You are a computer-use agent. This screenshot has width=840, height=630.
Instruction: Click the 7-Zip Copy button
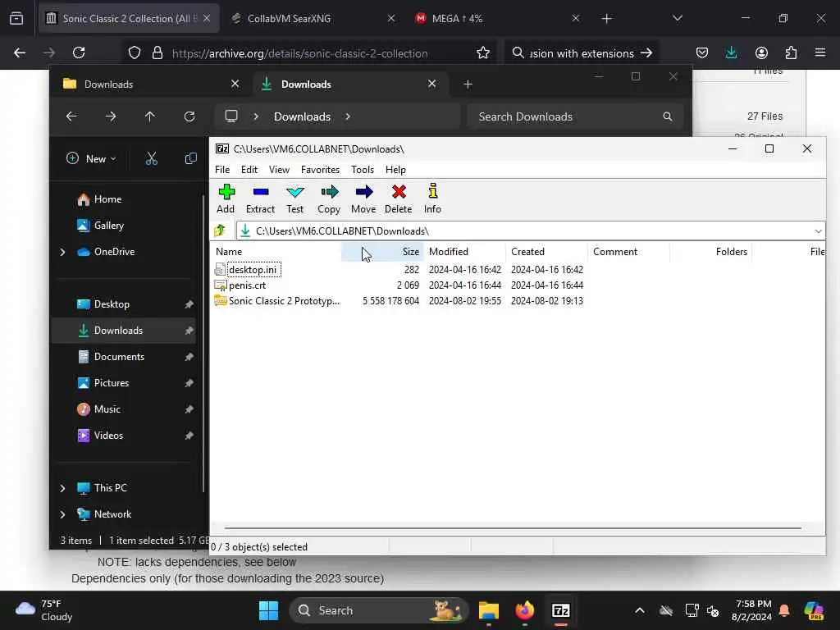tap(329, 199)
